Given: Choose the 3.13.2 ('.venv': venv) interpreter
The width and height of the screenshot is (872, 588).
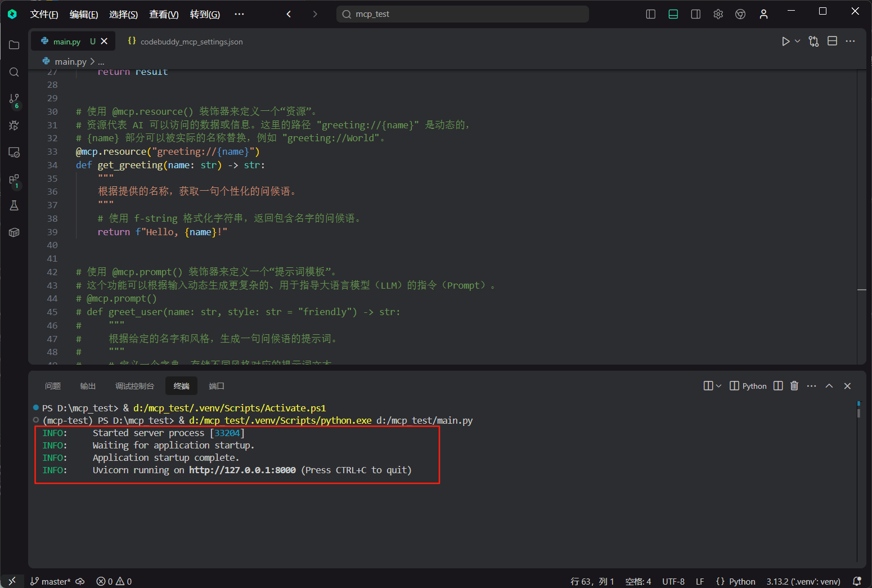Looking at the screenshot, I should click(x=803, y=581).
